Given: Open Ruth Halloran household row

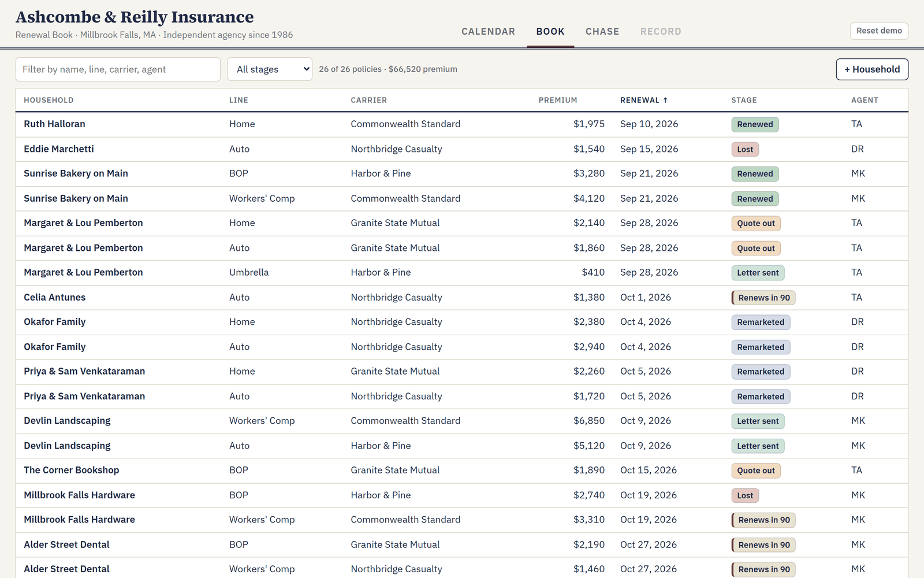Looking at the screenshot, I should tap(462, 124).
